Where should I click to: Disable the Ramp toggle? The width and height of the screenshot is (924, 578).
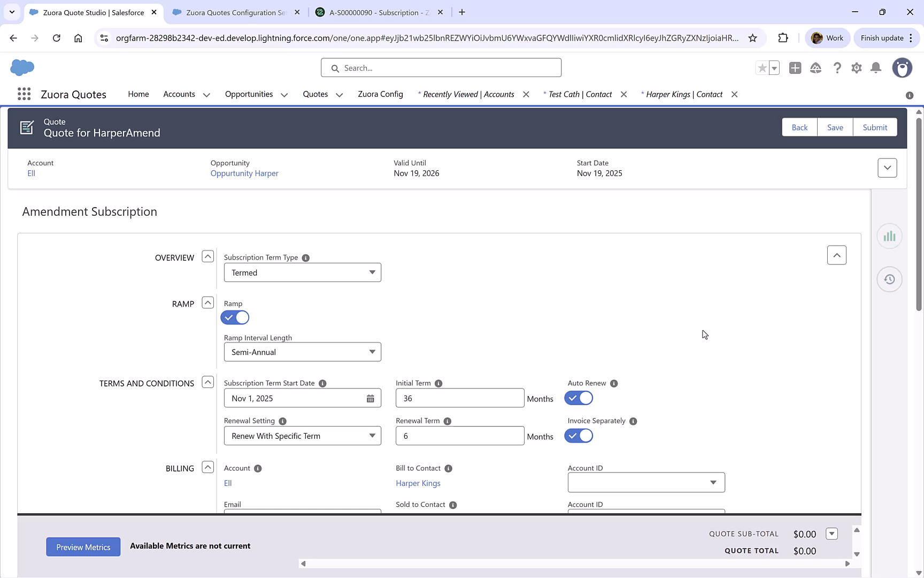point(235,317)
